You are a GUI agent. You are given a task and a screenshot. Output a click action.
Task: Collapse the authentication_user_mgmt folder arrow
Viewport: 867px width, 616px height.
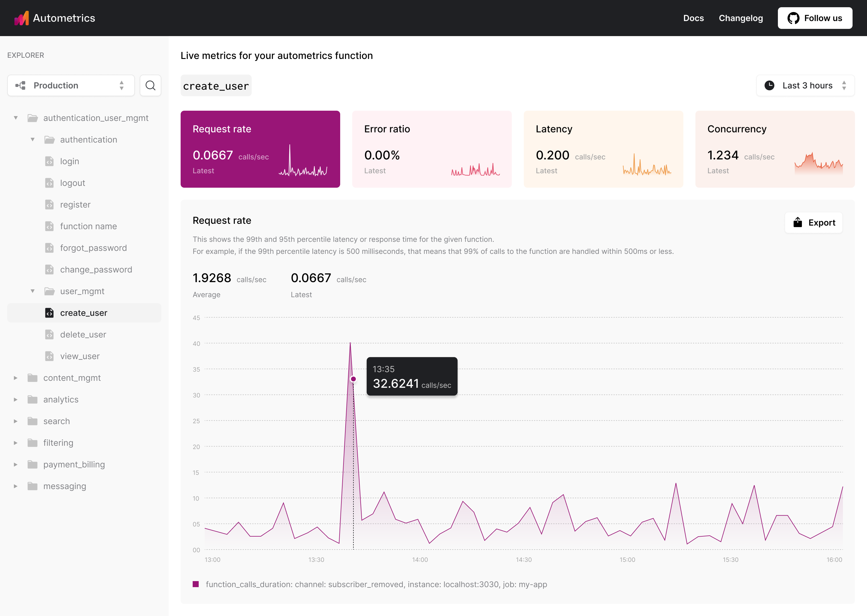[16, 118]
